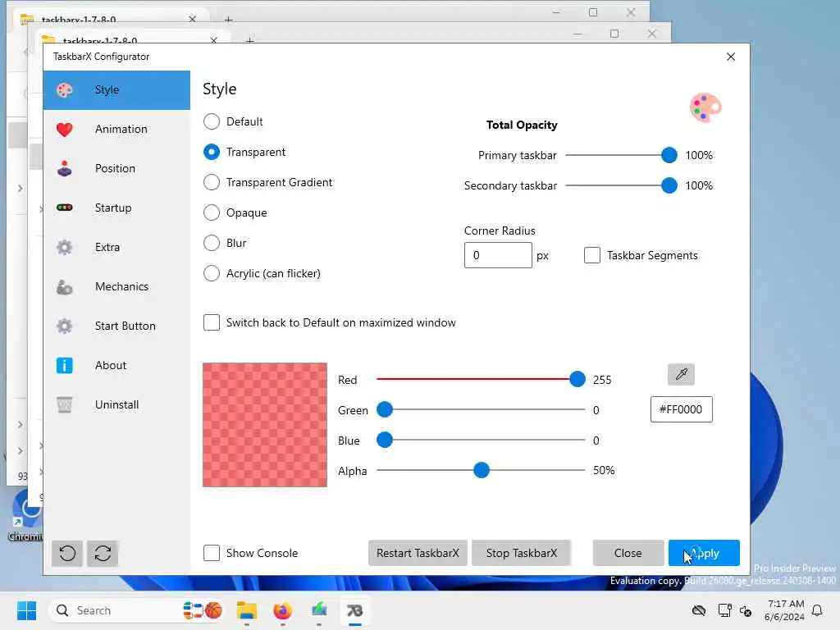The image size is (840, 630).
Task: Click the network display tray icon
Action: coord(724,610)
